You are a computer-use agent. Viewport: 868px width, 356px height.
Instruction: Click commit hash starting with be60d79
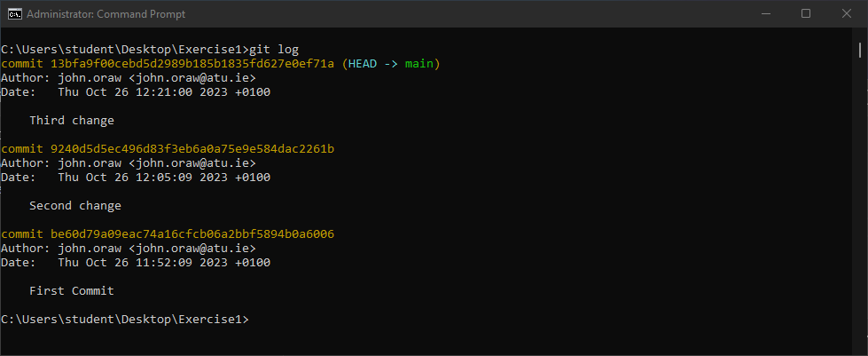point(192,234)
